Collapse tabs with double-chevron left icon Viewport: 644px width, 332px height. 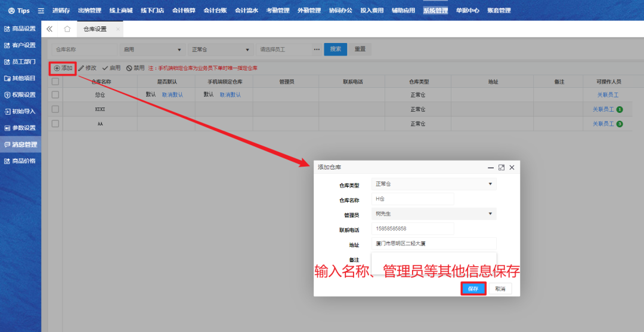click(49, 29)
